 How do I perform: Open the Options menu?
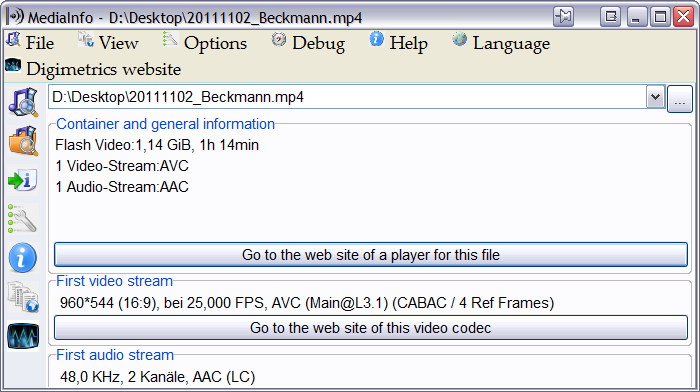coord(204,42)
